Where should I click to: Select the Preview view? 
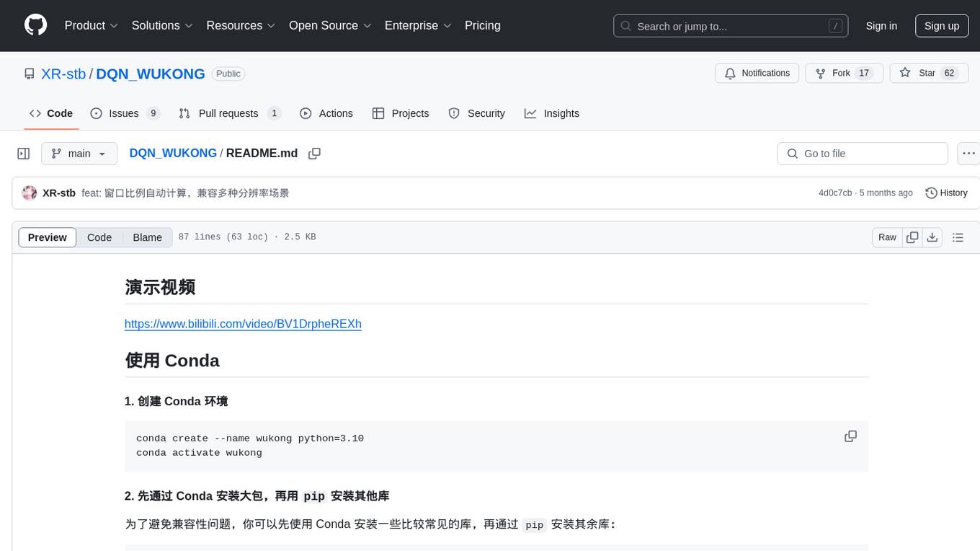(48, 237)
